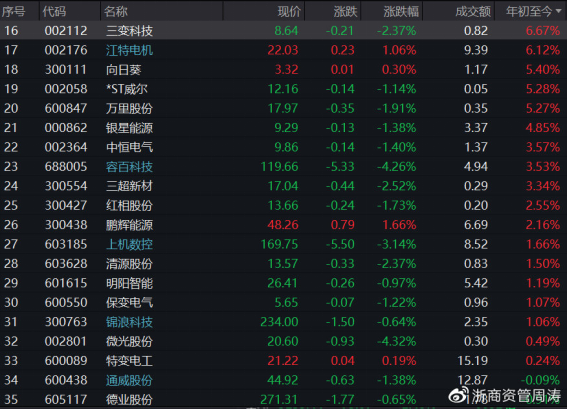Select stock name 保变电气
Image resolution: width=567 pixels, height=409 pixels.
[129, 302]
